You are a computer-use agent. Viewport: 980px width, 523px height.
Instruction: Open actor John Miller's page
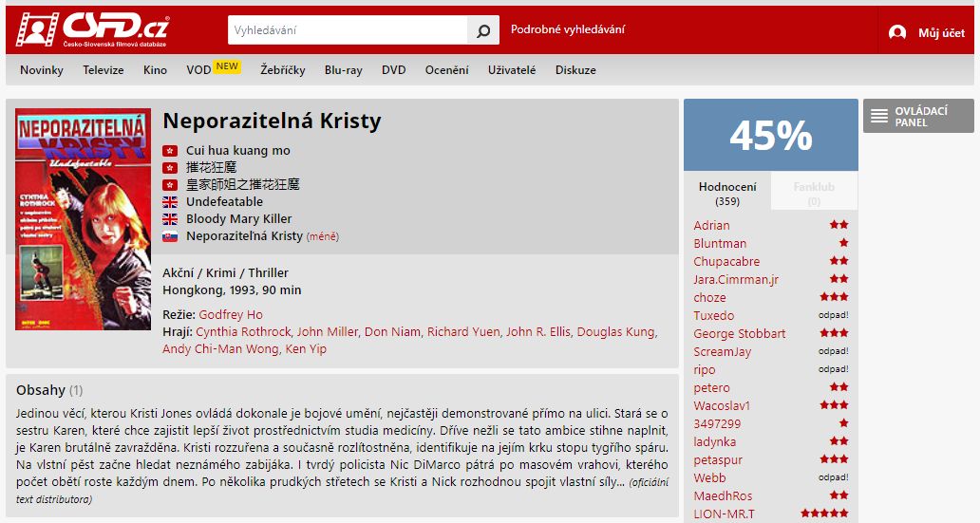(x=327, y=332)
